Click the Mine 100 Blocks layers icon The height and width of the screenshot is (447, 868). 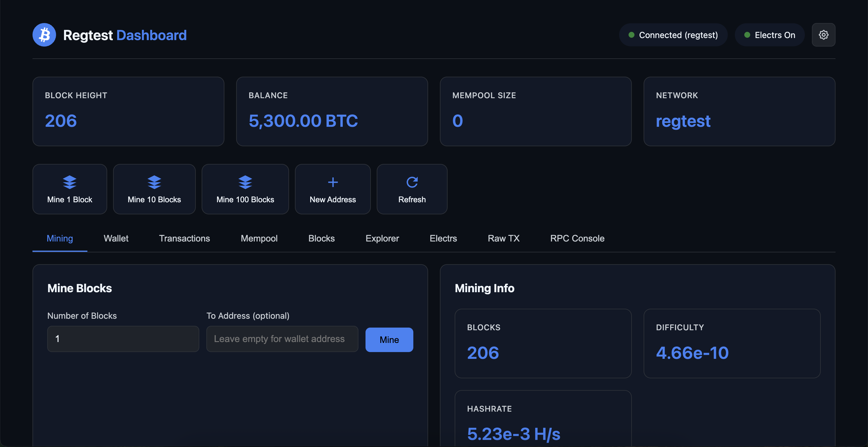click(x=245, y=182)
